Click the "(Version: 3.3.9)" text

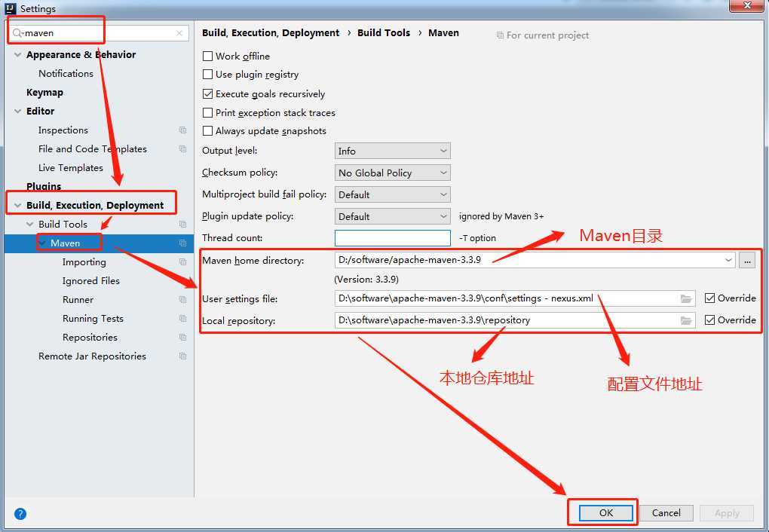[366, 280]
